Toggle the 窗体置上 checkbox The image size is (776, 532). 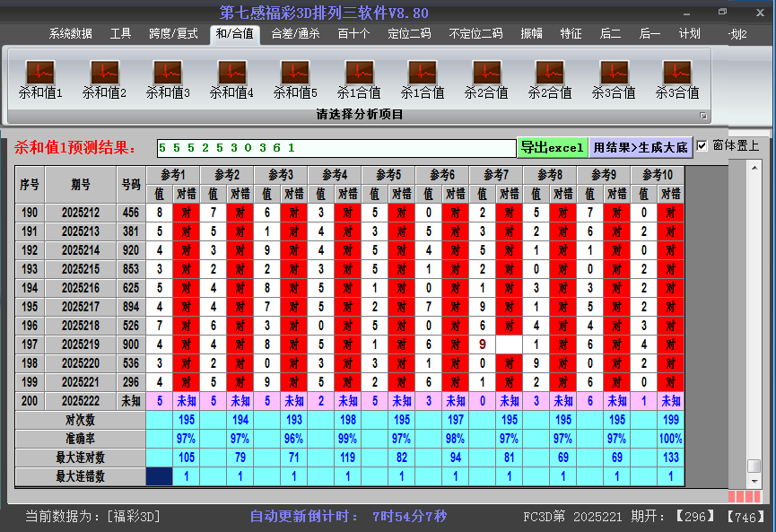[x=702, y=145]
